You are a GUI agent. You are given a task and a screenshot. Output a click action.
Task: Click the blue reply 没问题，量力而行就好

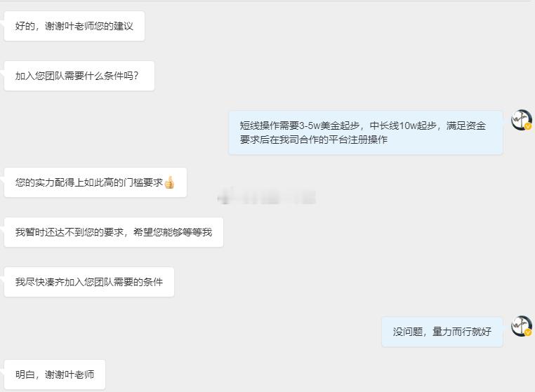[442, 332]
